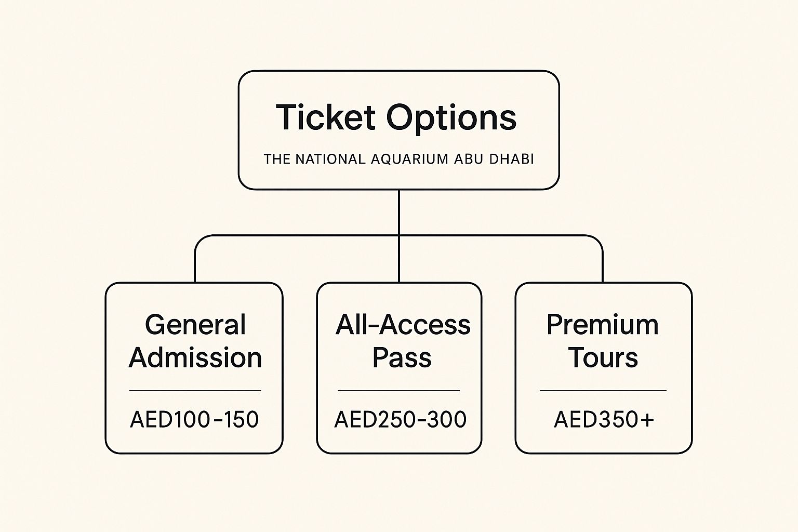The image size is (798, 532).
Task: Click the word "Premium" in the right card
Action: (603, 325)
